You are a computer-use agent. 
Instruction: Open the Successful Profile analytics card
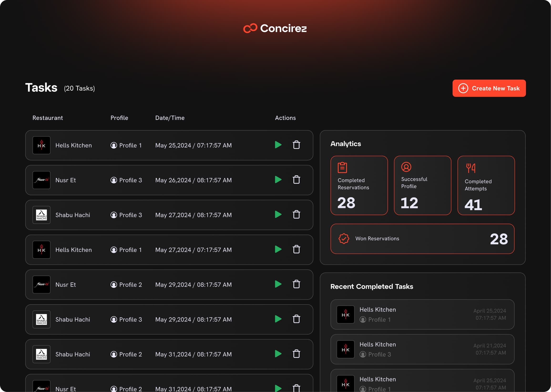click(422, 185)
